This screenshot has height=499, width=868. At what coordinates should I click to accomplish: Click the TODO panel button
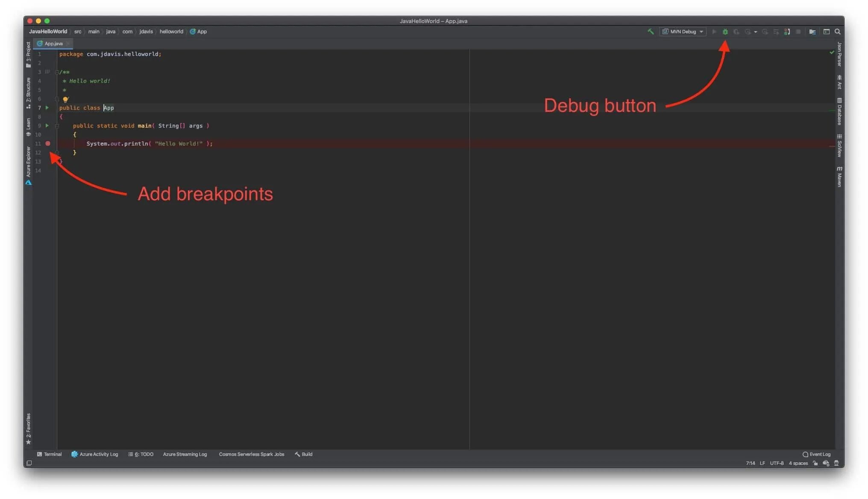click(x=143, y=454)
